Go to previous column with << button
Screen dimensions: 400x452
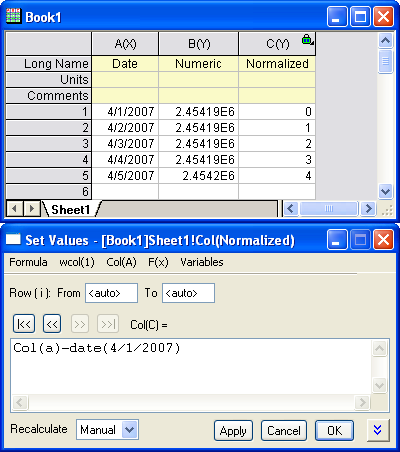click(52, 324)
